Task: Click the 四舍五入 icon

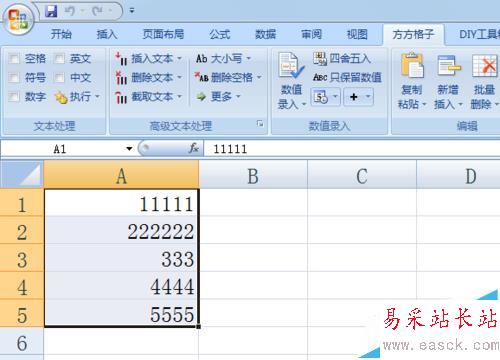Action: click(320, 59)
